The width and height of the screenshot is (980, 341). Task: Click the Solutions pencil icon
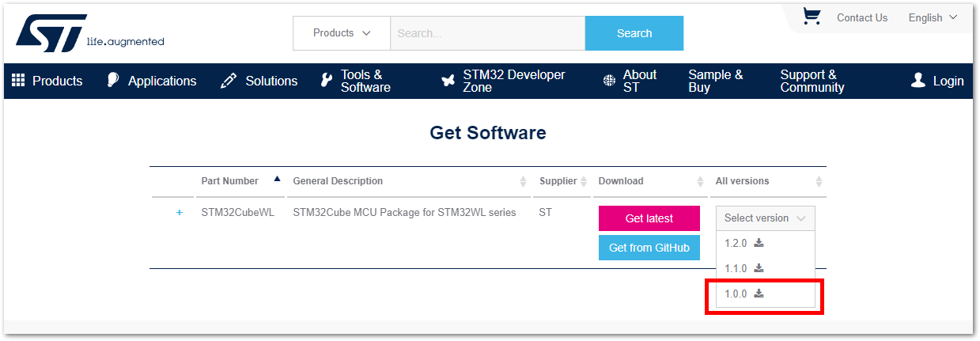229,81
